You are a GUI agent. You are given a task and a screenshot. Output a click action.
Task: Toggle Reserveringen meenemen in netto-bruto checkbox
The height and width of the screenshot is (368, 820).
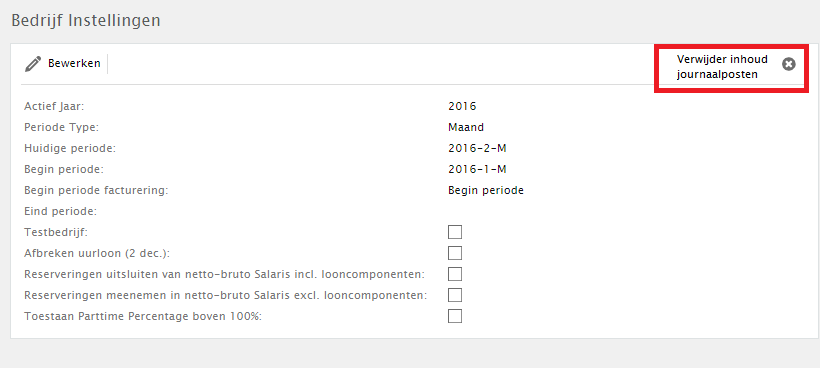455,295
